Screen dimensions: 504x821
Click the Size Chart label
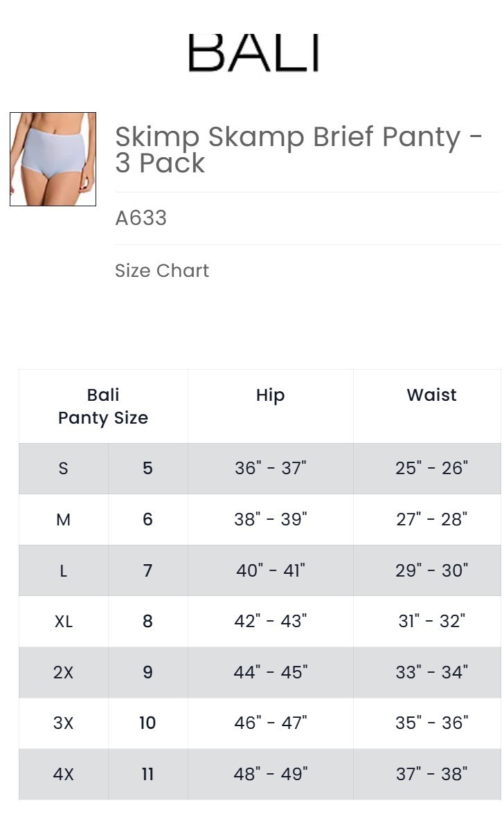162,271
